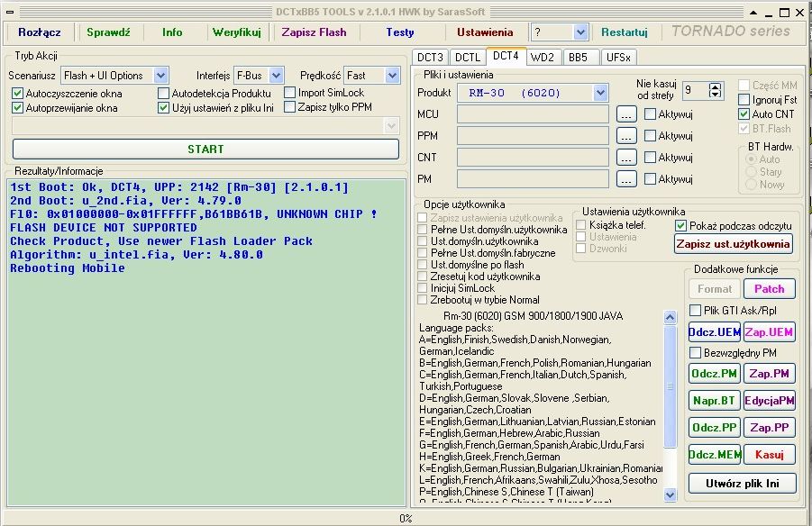This screenshot has height=526, width=812.
Task: Open the Testy toolbar item
Action: 400,32
